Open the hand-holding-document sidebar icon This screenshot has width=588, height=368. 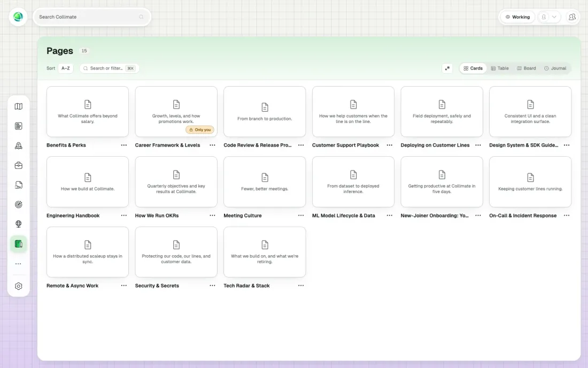(x=18, y=185)
